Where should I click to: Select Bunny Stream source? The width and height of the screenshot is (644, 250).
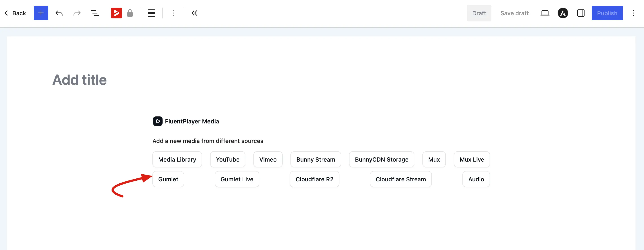[316, 159]
